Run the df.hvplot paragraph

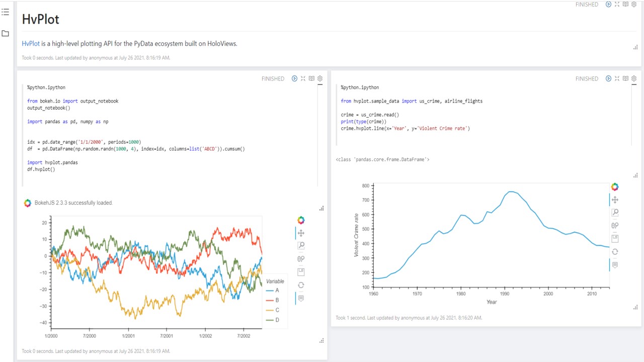pyautogui.click(x=295, y=78)
